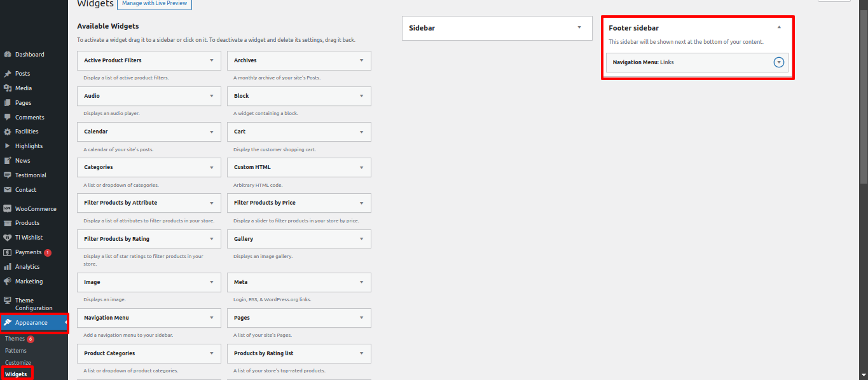Open the Custom HTML widget dropdown
The width and height of the screenshot is (868, 380).
pyautogui.click(x=361, y=167)
